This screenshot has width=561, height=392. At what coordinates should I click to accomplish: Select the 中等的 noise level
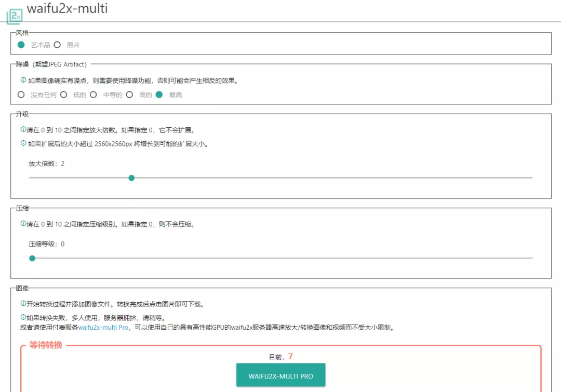94,95
